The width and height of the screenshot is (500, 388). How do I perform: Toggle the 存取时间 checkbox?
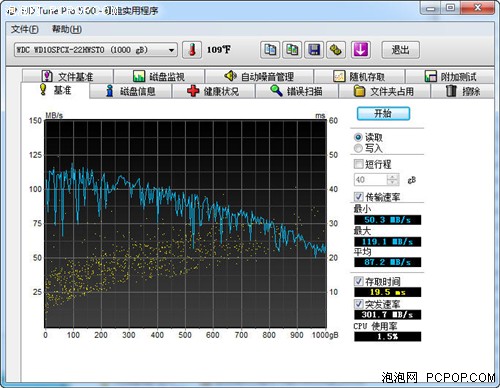[x=358, y=281]
